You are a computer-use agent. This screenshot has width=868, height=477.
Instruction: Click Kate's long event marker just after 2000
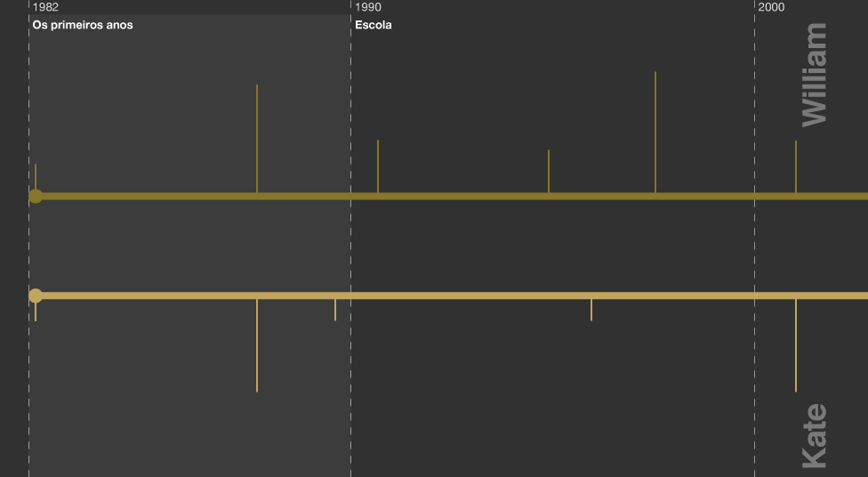[x=796, y=345]
